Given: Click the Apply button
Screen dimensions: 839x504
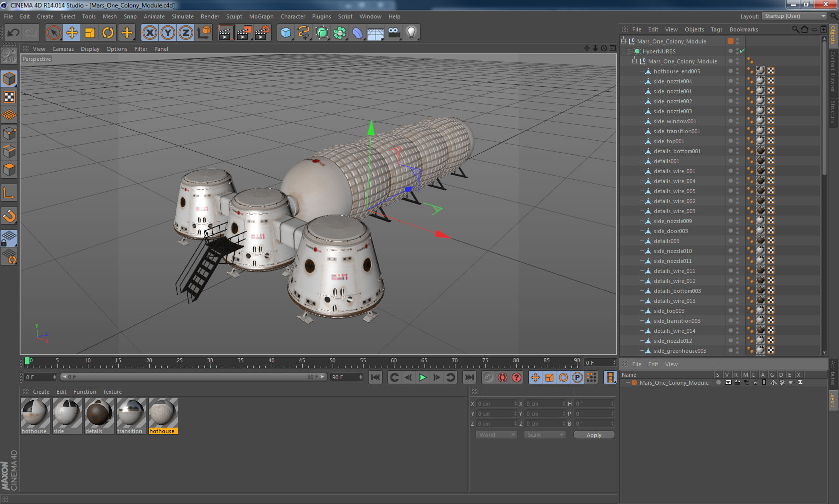Looking at the screenshot, I should point(594,435).
